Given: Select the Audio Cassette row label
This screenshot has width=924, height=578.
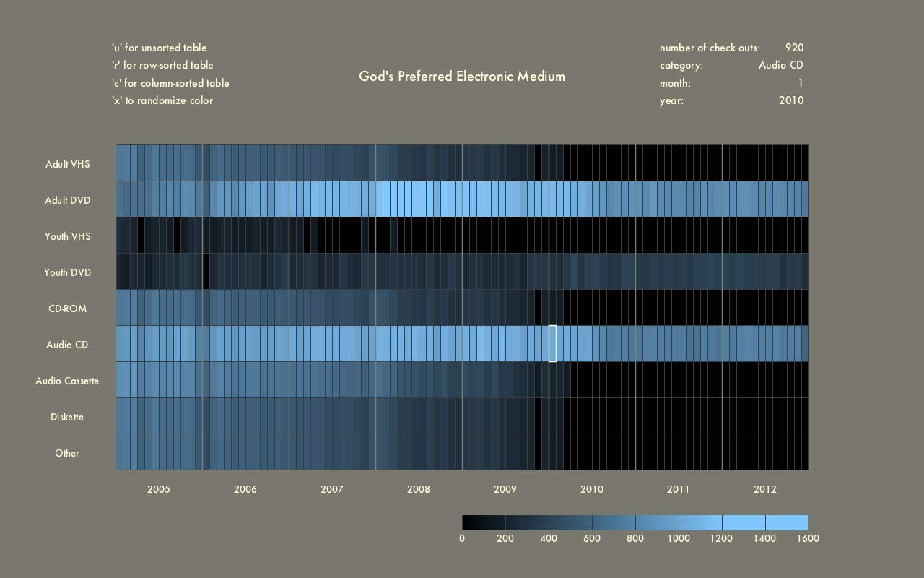Looking at the screenshot, I should point(67,381).
